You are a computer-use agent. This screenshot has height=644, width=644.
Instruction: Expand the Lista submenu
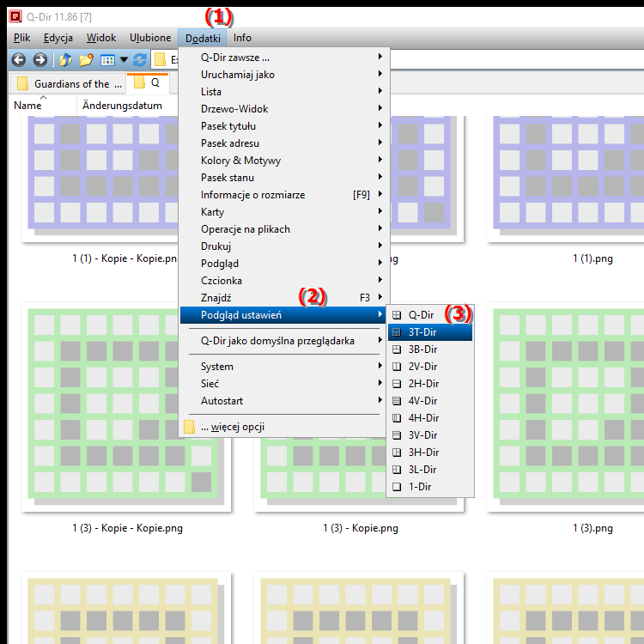(284, 92)
